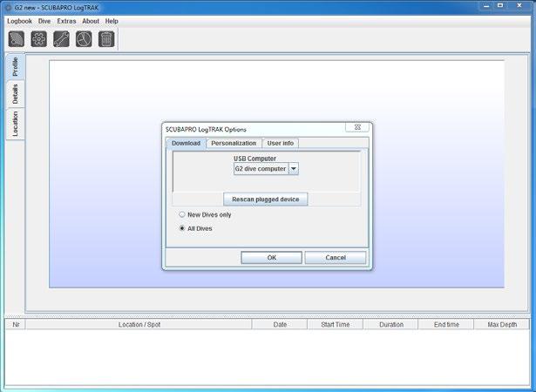This screenshot has width=536, height=392.
Task: Select the Profile side tab
Action: pos(15,67)
